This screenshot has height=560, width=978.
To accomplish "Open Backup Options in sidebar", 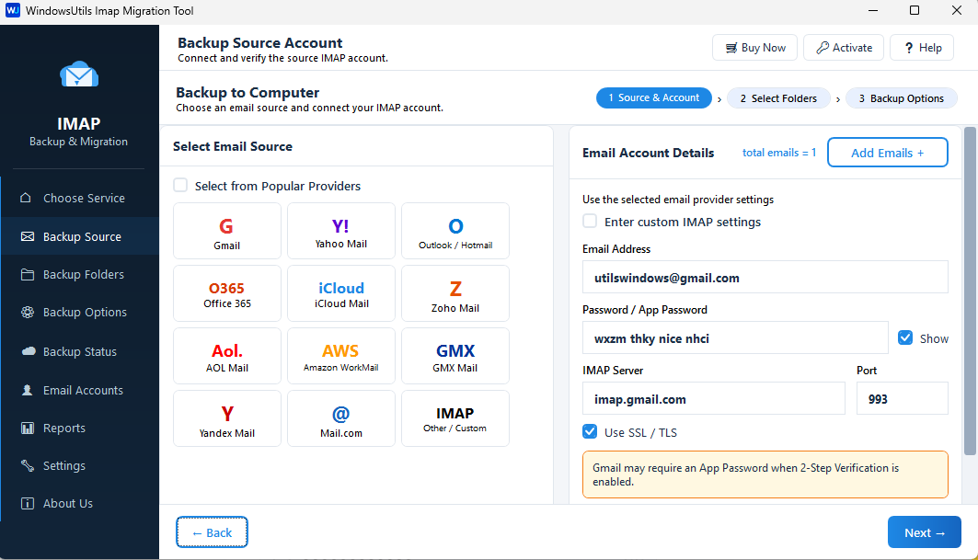I will 80,312.
